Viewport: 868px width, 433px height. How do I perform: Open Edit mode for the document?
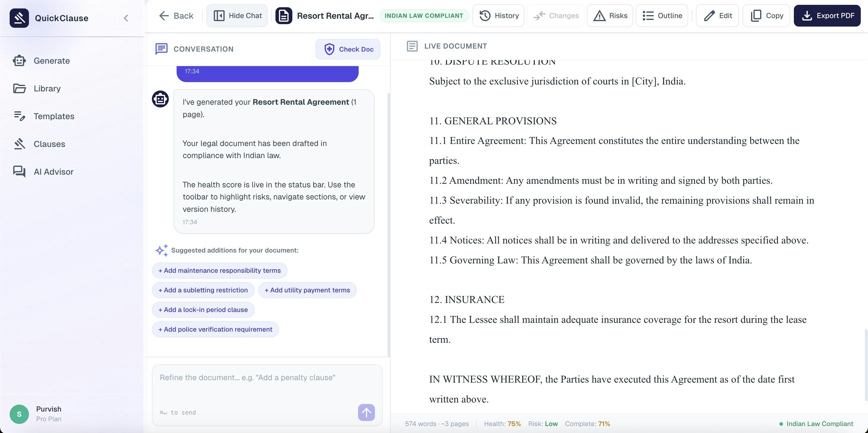click(x=717, y=15)
